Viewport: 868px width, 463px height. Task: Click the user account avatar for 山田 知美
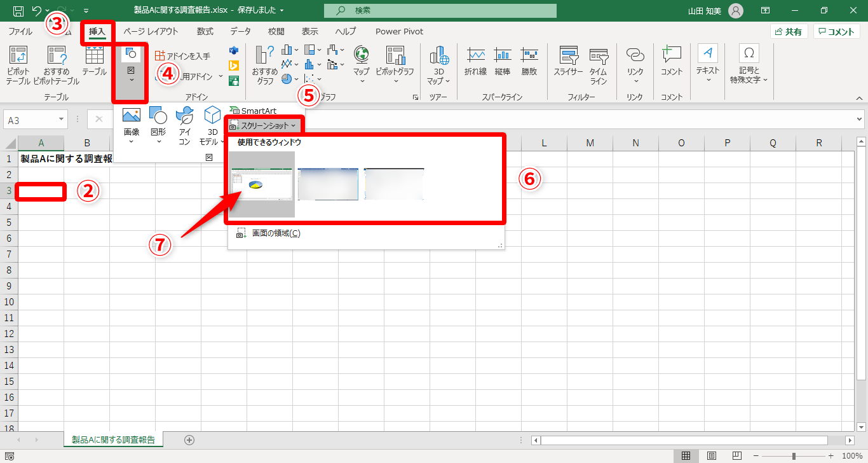[736, 11]
